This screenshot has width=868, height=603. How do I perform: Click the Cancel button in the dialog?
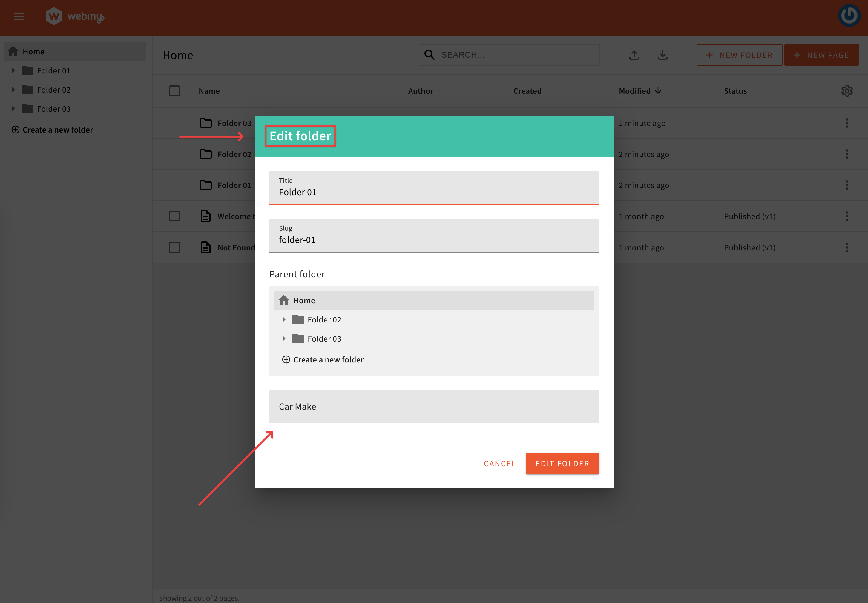499,463
